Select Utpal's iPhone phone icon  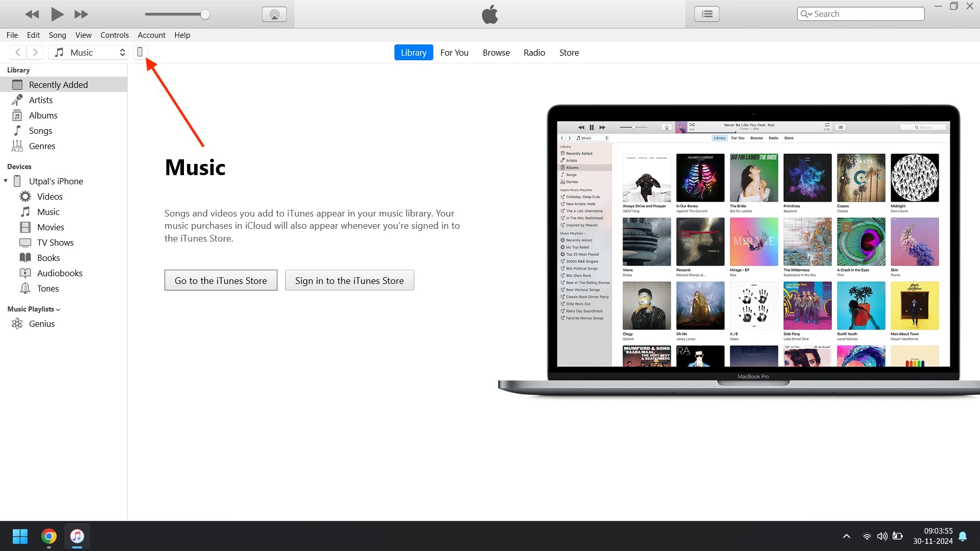pos(17,181)
